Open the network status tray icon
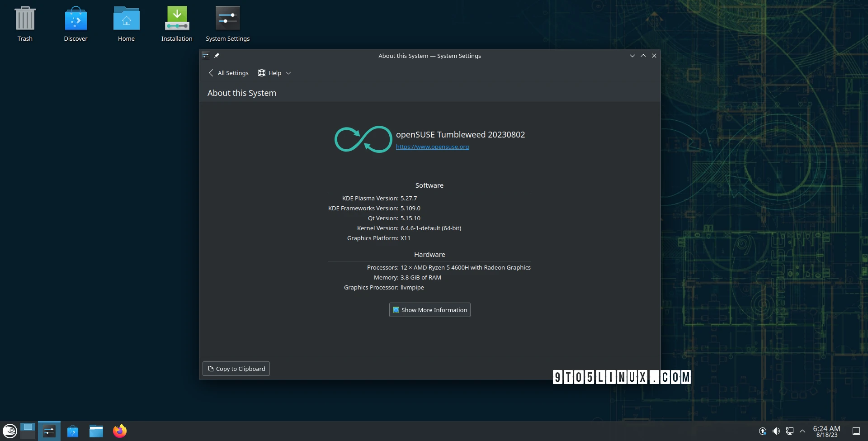This screenshot has width=868, height=441. [790, 431]
